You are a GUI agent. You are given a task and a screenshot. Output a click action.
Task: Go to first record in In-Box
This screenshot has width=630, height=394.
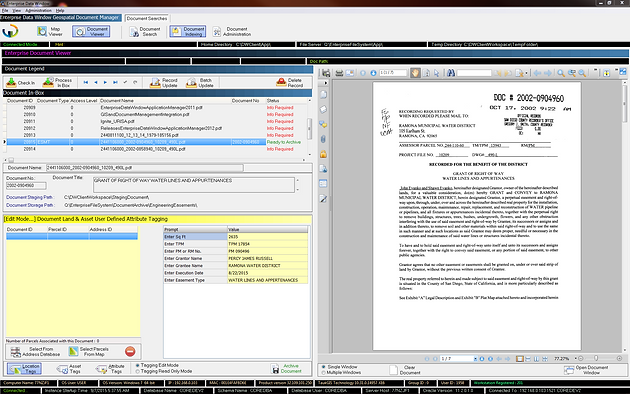86,82
